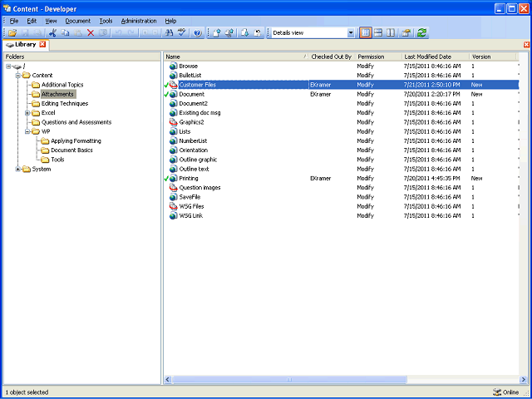Click the Customer Files package icon
This screenshot has width=532, height=399.
click(x=174, y=85)
